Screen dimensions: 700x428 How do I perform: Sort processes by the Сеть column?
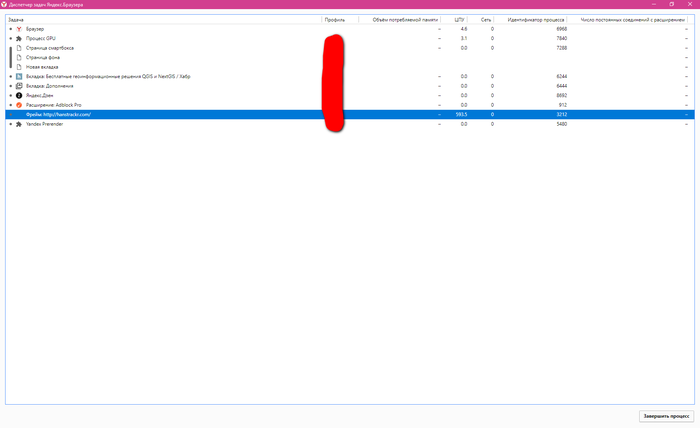(x=486, y=19)
